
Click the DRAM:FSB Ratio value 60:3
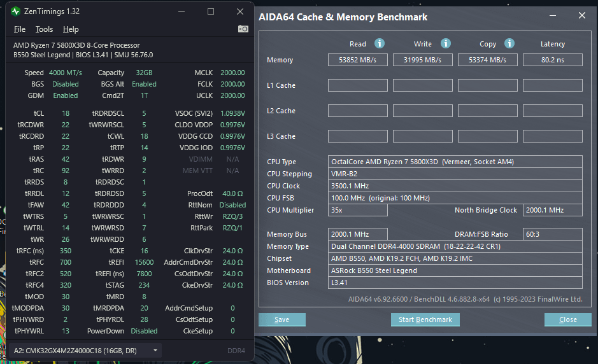553,234
